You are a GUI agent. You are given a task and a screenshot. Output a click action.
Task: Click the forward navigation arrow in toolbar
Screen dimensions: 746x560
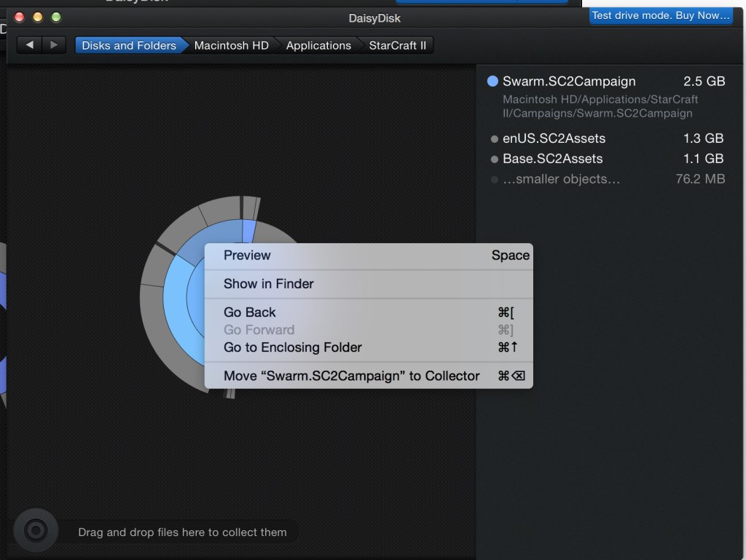(54, 45)
